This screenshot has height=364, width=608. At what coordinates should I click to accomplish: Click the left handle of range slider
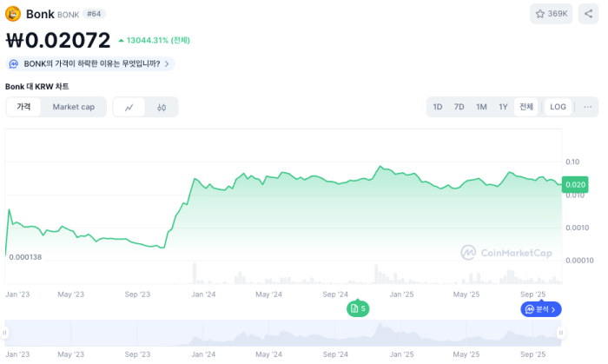point(6,332)
